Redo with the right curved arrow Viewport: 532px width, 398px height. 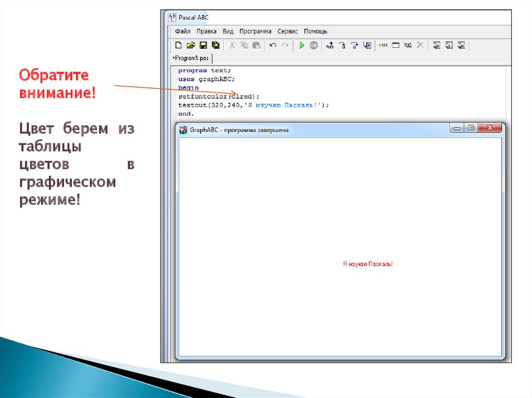[x=285, y=45]
